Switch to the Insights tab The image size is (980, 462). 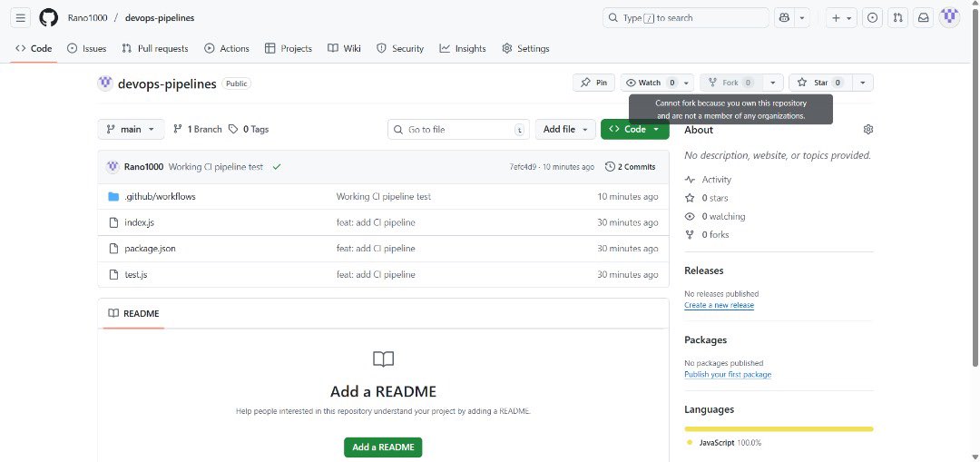click(463, 48)
